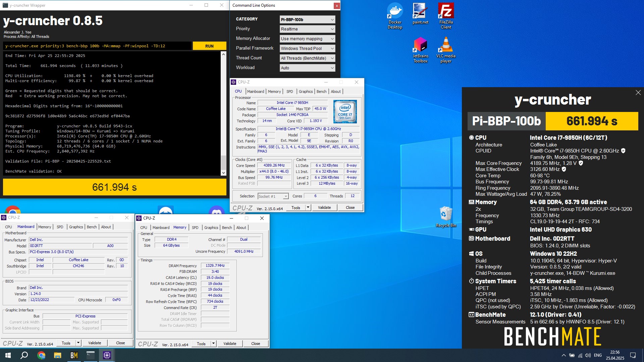Show hidden tray icons chevron
The height and width of the screenshot is (362, 644).
pos(563,355)
